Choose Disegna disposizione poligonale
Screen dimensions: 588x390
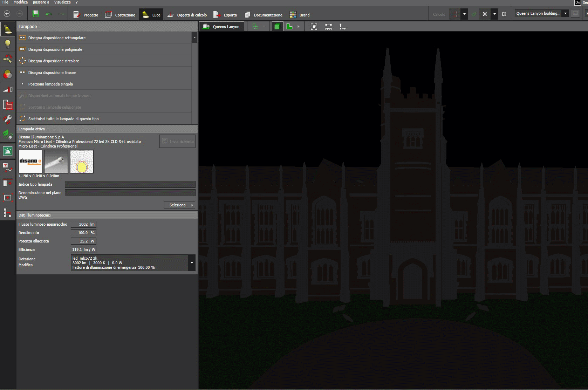[x=104, y=49]
